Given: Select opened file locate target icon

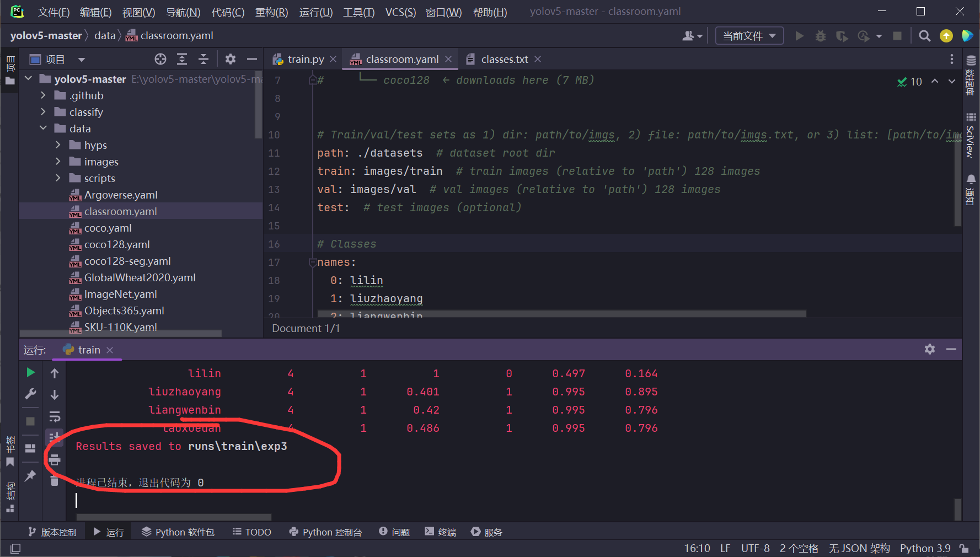Looking at the screenshot, I should pos(160,59).
